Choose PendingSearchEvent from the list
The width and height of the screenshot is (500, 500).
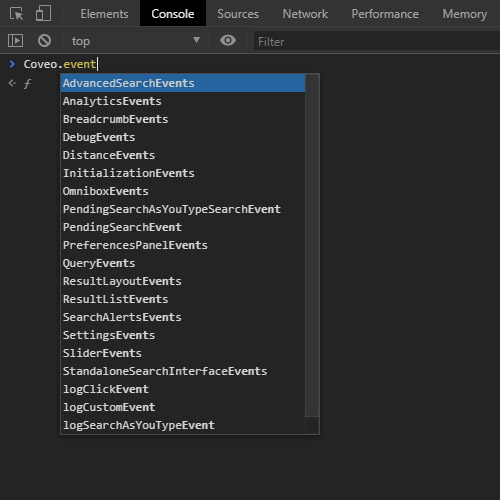[183, 227]
